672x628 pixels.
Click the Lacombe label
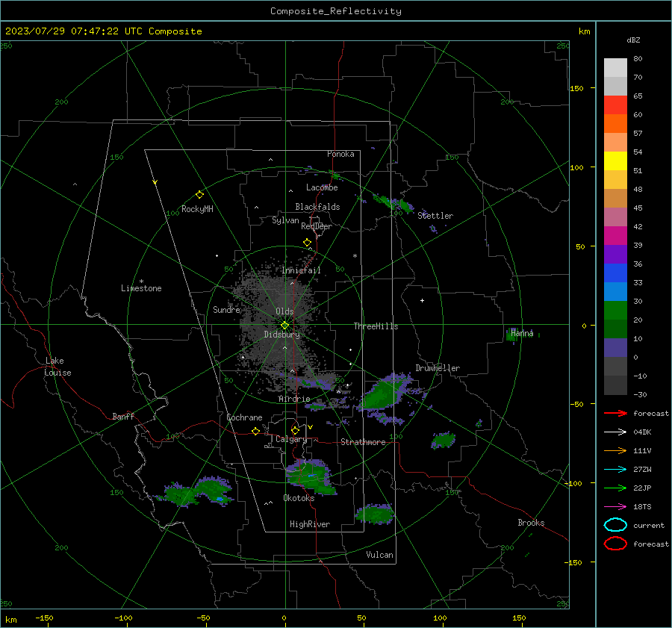click(322, 187)
